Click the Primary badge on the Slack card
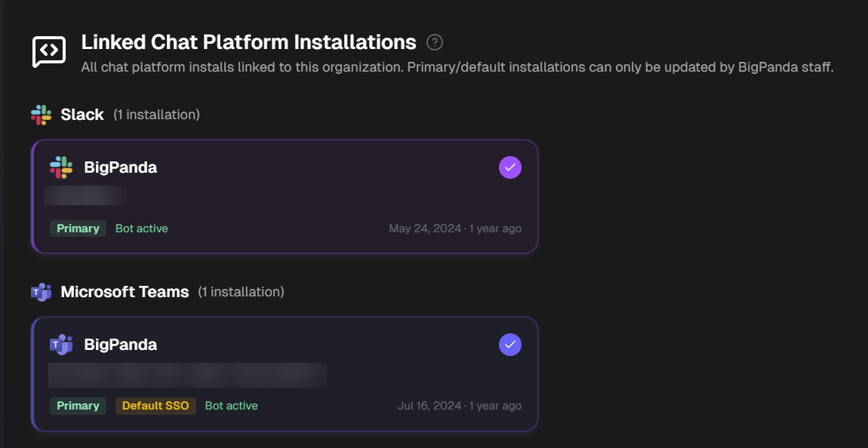 pos(77,228)
